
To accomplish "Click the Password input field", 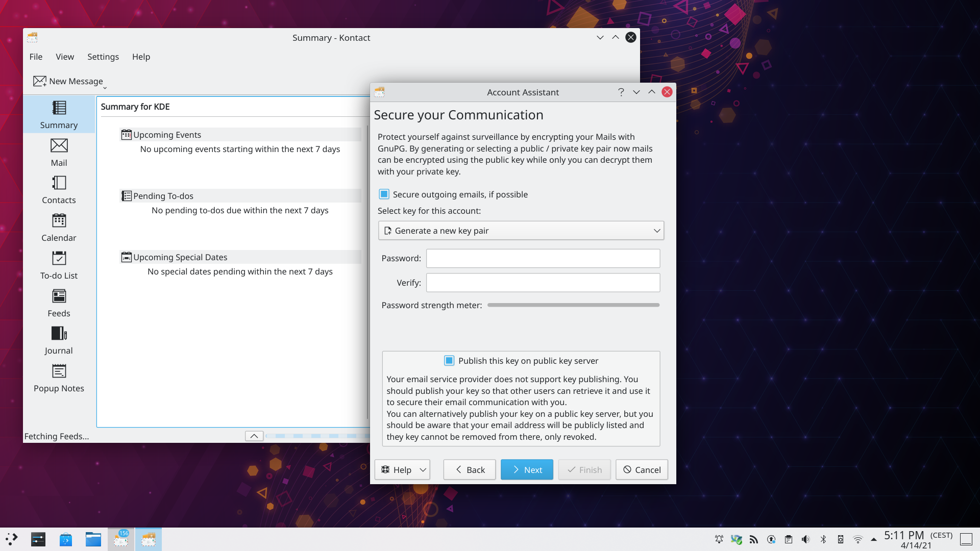I will coord(543,258).
